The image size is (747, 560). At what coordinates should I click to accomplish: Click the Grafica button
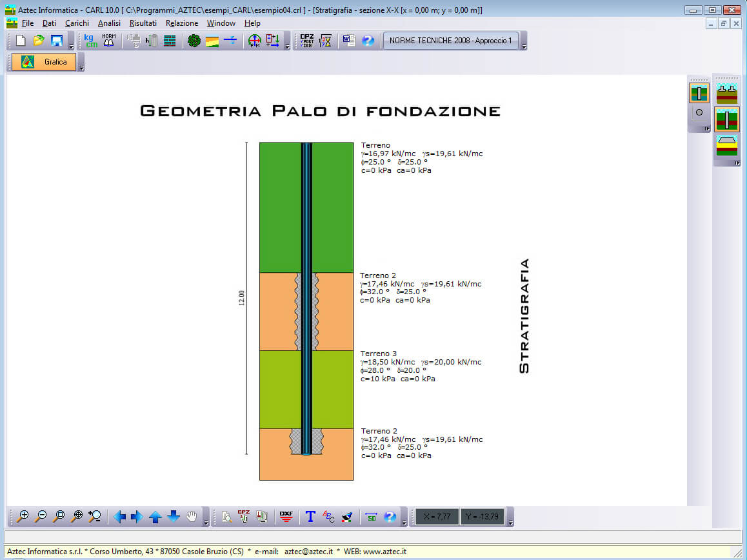pyautogui.click(x=44, y=62)
